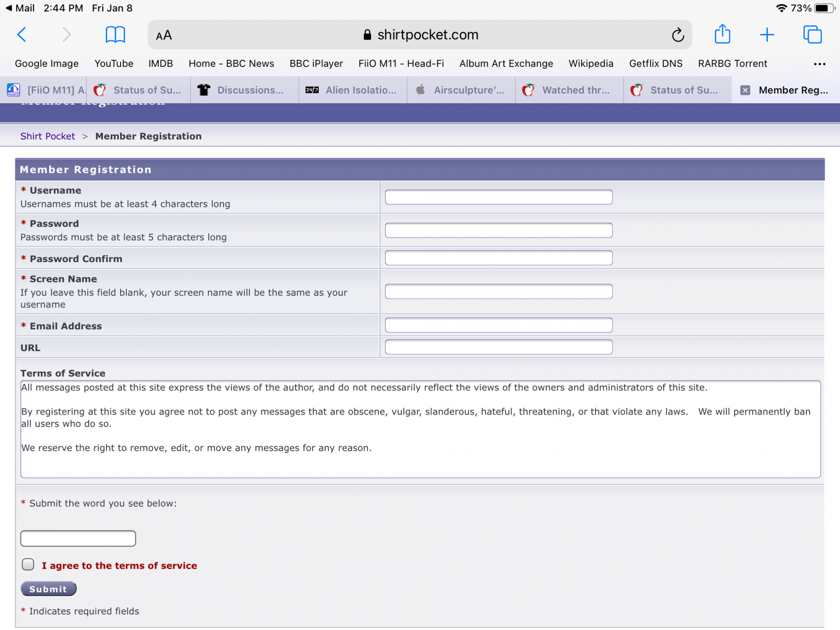Check I agree to terms of service
The image size is (840, 630).
click(28, 564)
